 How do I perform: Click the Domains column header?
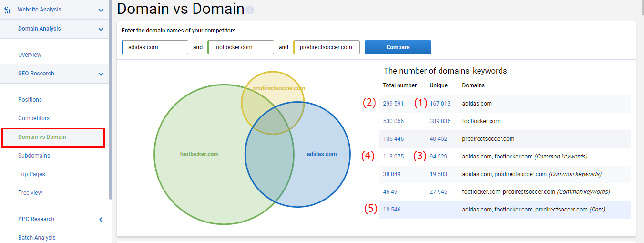[x=473, y=85]
